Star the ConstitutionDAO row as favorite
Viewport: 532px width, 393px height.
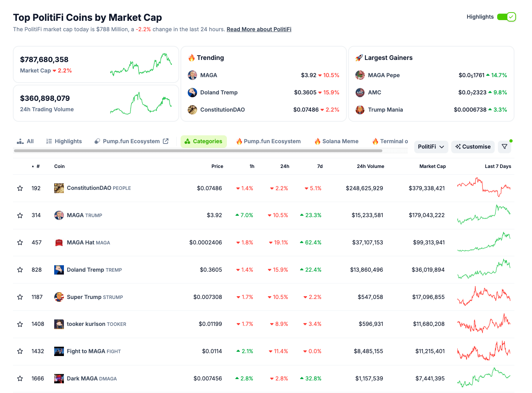coord(20,188)
